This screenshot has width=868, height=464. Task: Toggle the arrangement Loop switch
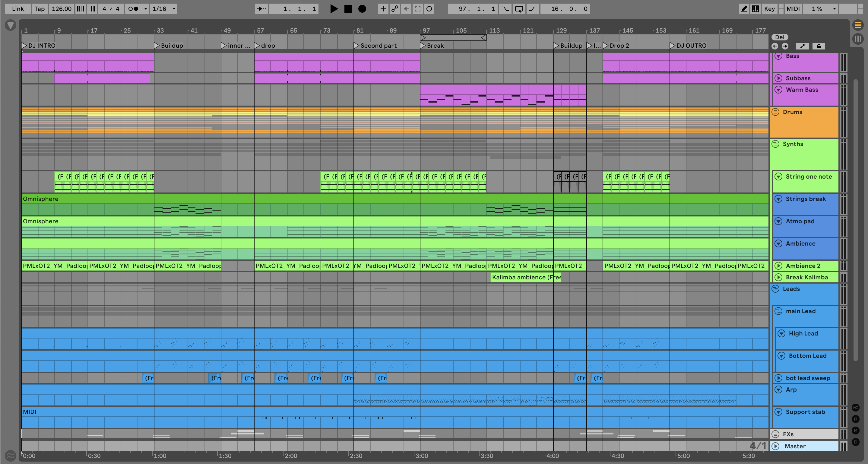pyautogui.click(x=519, y=9)
